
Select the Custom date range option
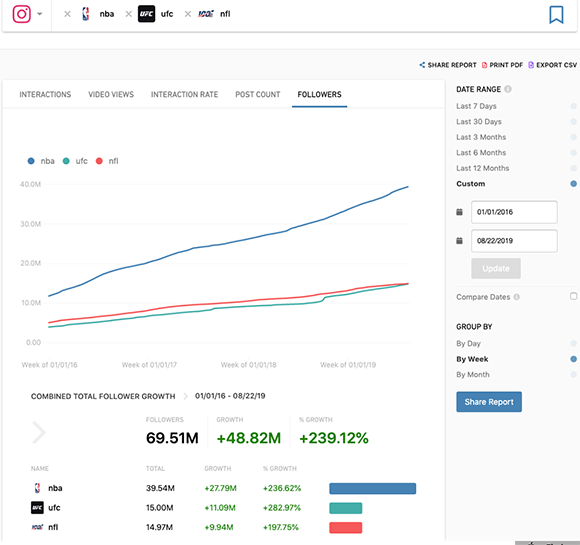coord(471,184)
